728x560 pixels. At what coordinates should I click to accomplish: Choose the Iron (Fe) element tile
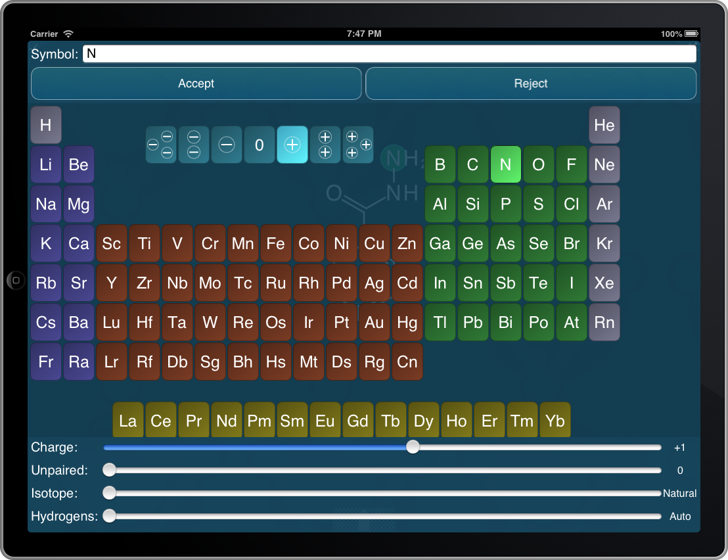tap(276, 244)
